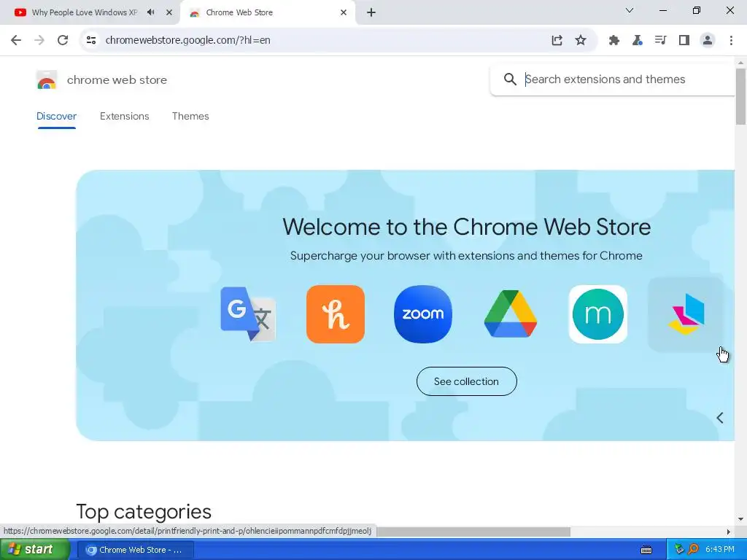Switch to Why People Love Windows XP tab
747x560 pixels.
click(85, 12)
